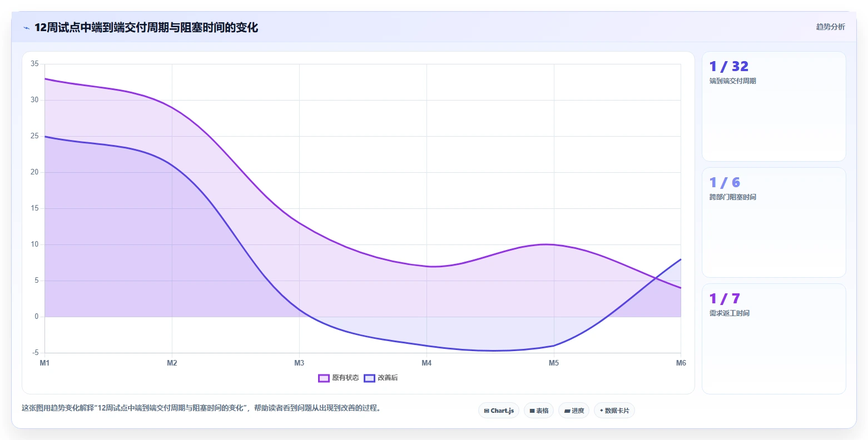Click the M1 axis label
This screenshot has width=868, height=440.
pos(44,363)
